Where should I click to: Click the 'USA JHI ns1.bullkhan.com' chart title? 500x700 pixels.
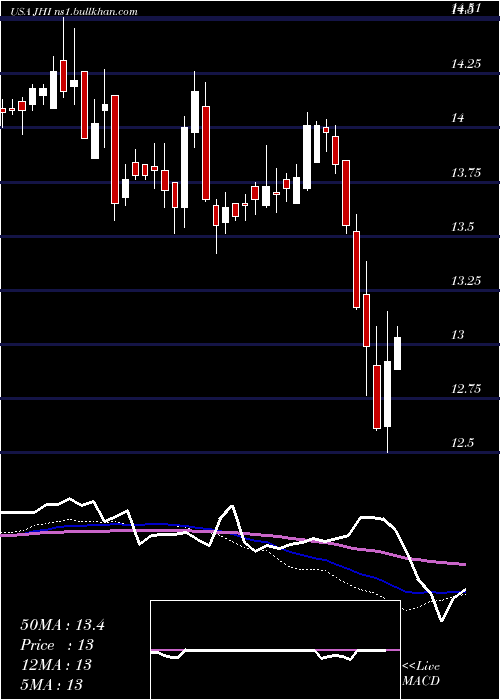[x=73, y=11]
